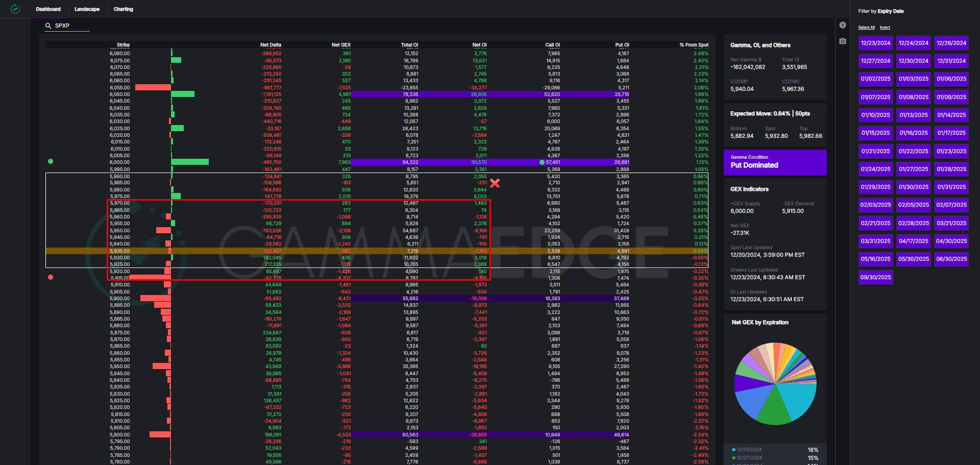Switch to the Landscape tab
The height and width of the screenshot is (465, 980).
(x=87, y=9)
